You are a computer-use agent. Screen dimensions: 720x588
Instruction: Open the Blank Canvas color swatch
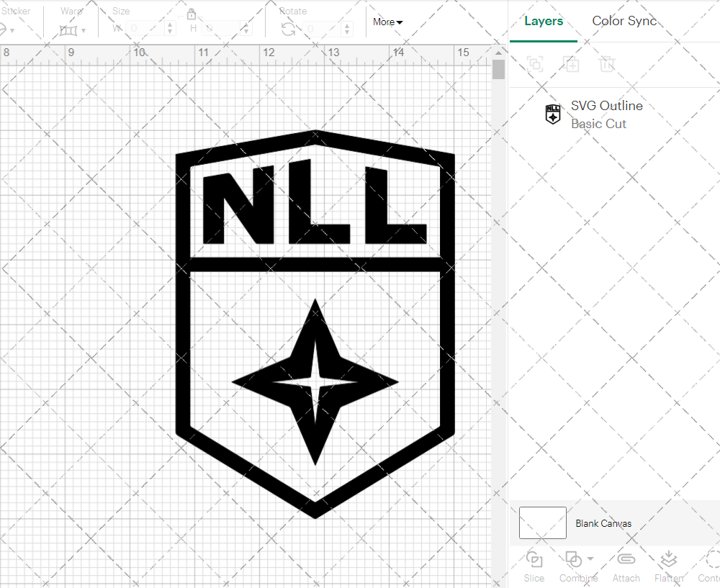541,523
